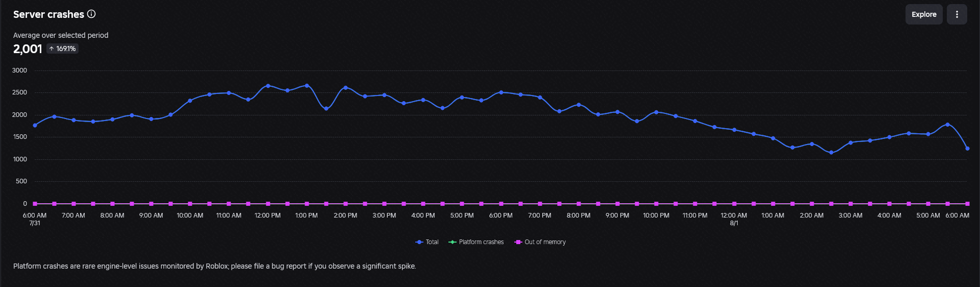Click the Total data point at 12:00 PM

coord(268,86)
